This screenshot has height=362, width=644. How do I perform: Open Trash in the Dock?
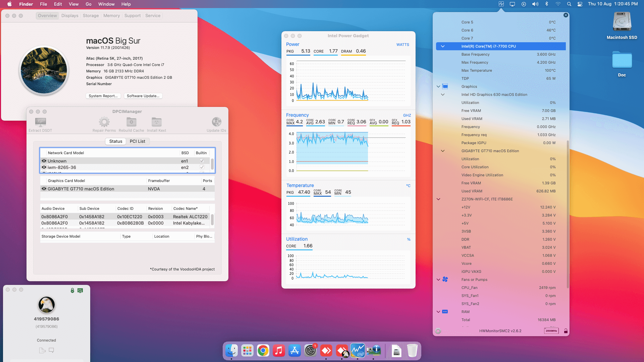(412, 351)
